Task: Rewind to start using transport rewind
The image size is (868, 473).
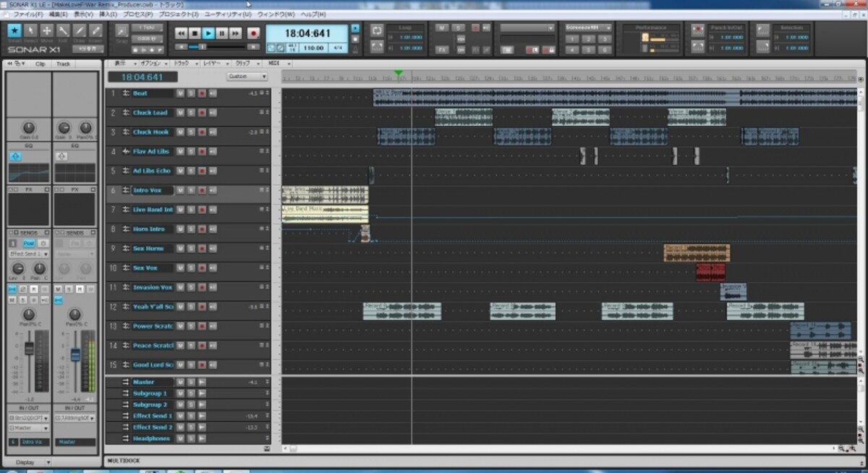Action: point(181,33)
